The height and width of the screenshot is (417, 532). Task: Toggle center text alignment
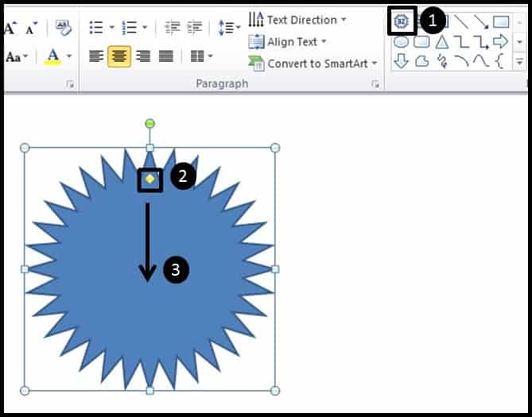119,56
